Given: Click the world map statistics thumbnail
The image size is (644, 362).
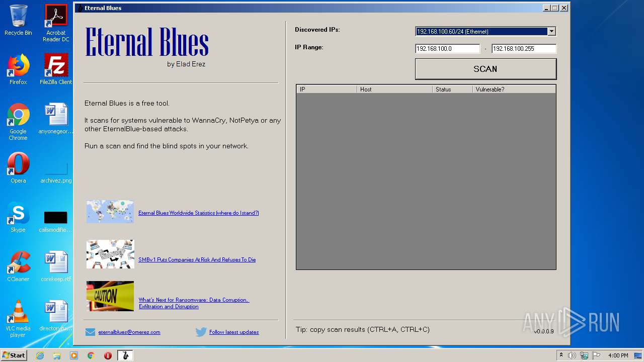Looking at the screenshot, I should point(110,212).
